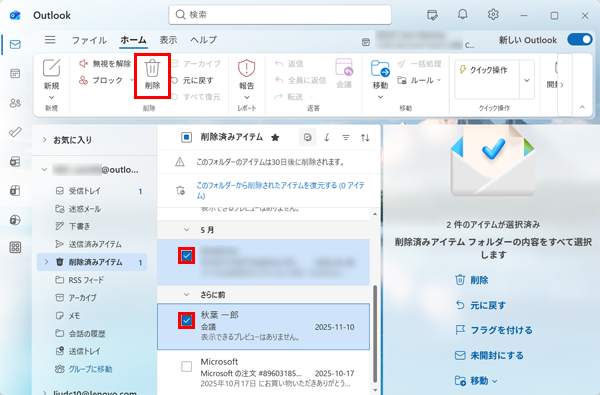This screenshot has width=600, height=395.
Task: Open the More apps grid icon
Action: pyautogui.click(x=15, y=247)
